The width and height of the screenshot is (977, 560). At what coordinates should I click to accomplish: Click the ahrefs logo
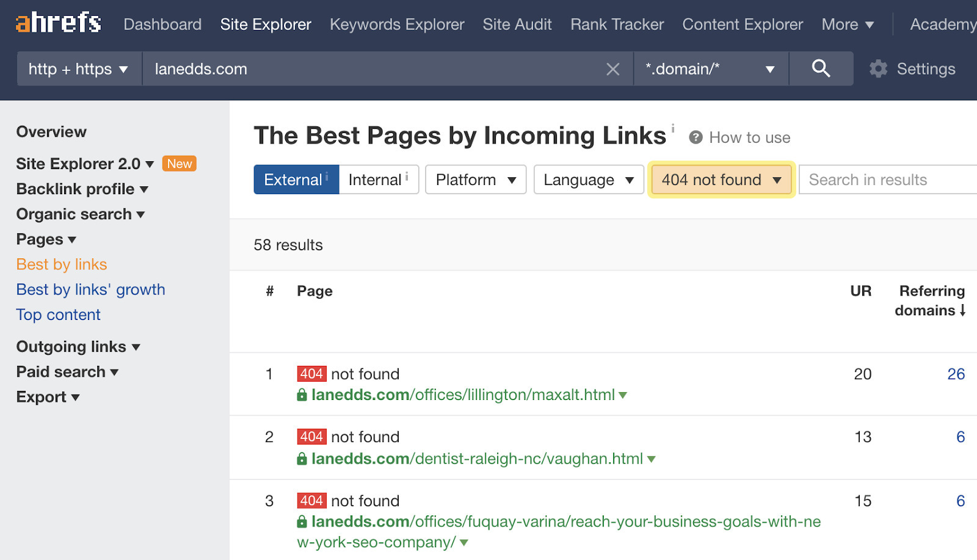pos(57,23)
